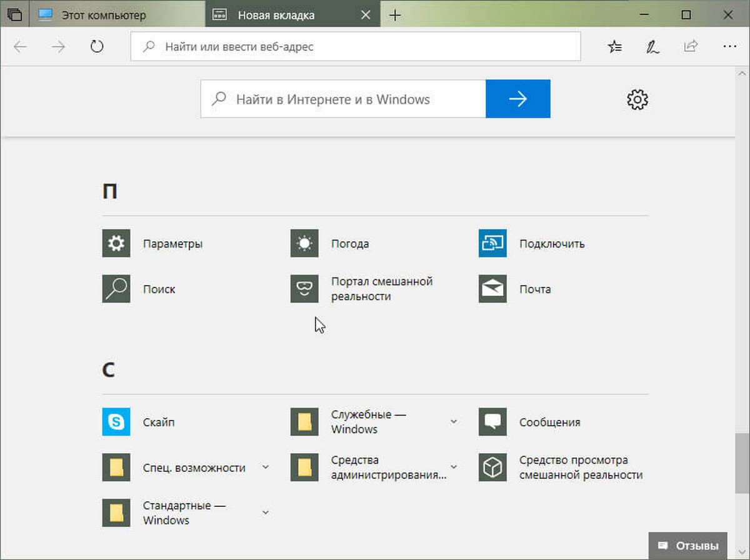The height and width of the screenshot is (560, 750).
Task: Click the С letter section header
Action: click(x=108, y=369)
